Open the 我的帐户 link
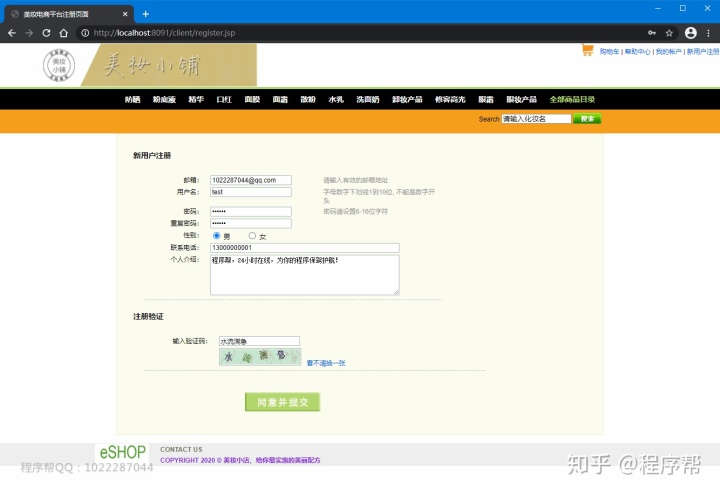The image size is (720, 495). [669, 51]
